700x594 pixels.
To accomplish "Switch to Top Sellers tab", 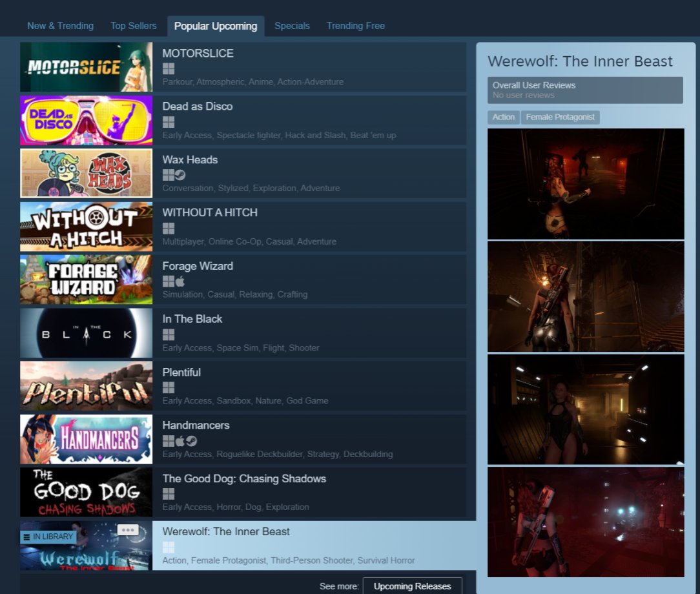I will 134,26.
